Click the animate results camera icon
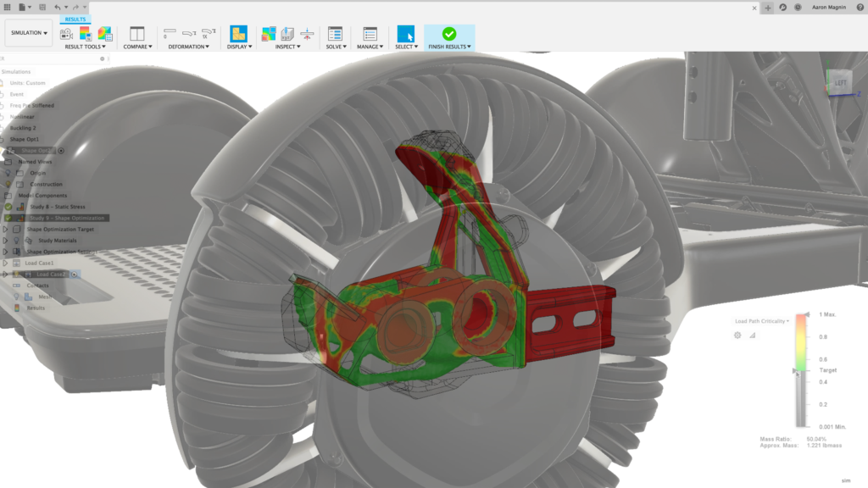This screenshot has height=488, width=868. 66,34
